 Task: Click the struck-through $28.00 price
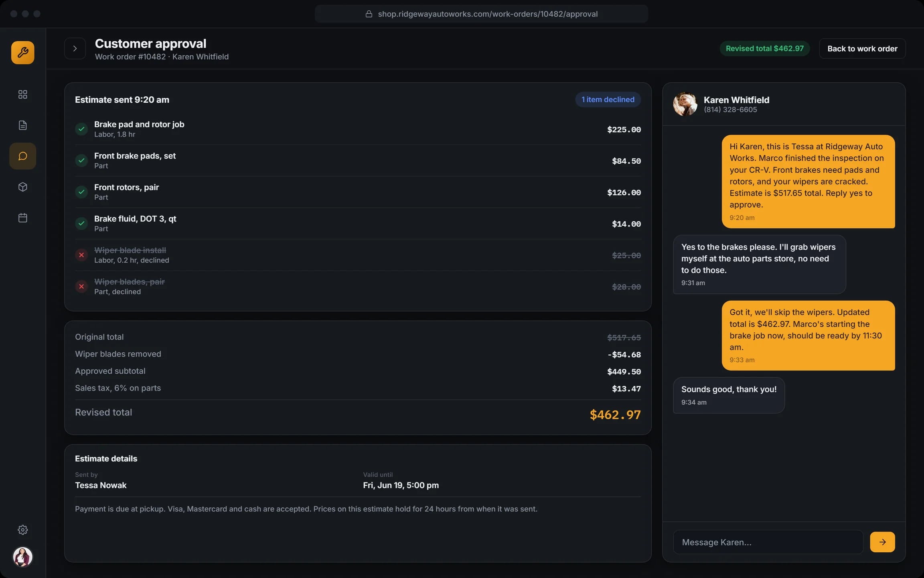pyautogui.click(x=626, y=287)
